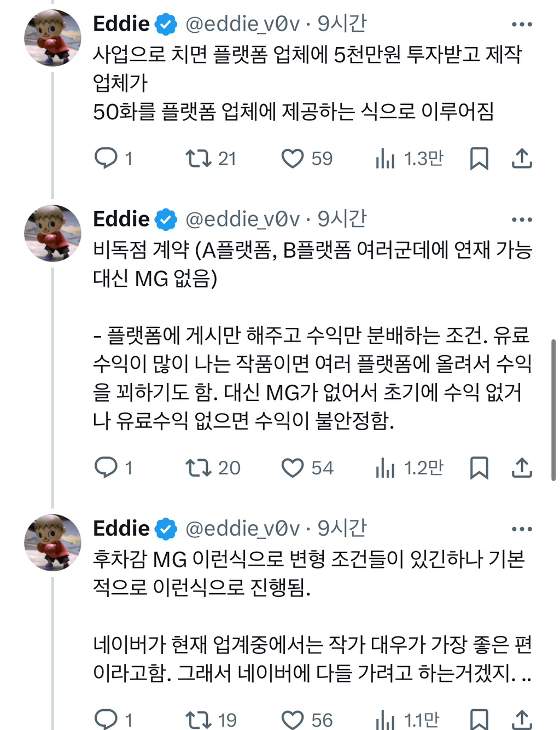Viewport: 560px width, 730px height.
Task: Click the blue verified badge next to Eddie
Action: [165, 23]
